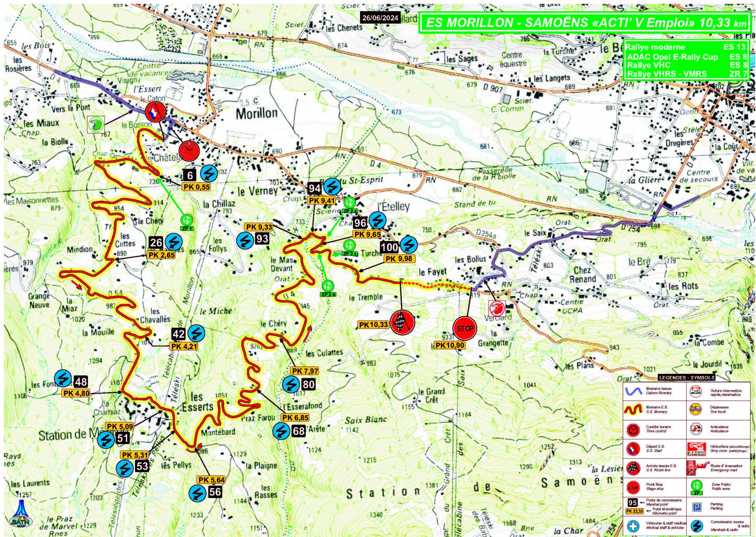
Task: Click the PK 7,97 kilometre label
Action: (x=304, y=371)
